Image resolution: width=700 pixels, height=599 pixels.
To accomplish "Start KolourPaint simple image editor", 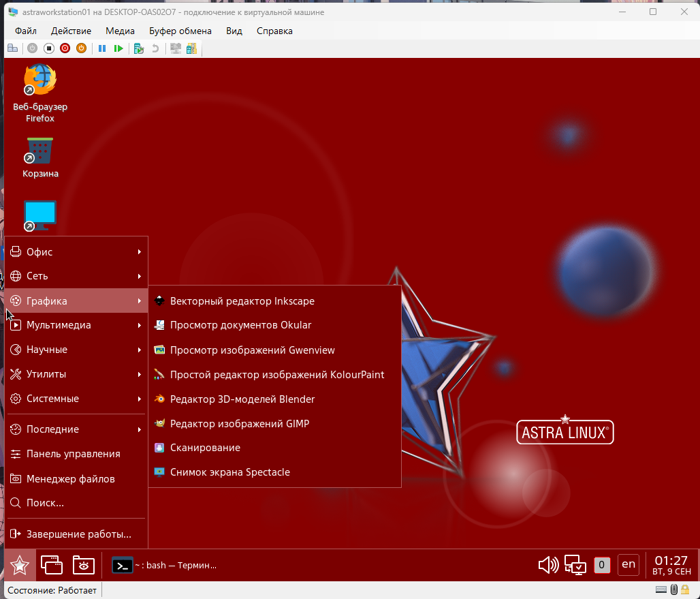I will click(x=276, y=374).
